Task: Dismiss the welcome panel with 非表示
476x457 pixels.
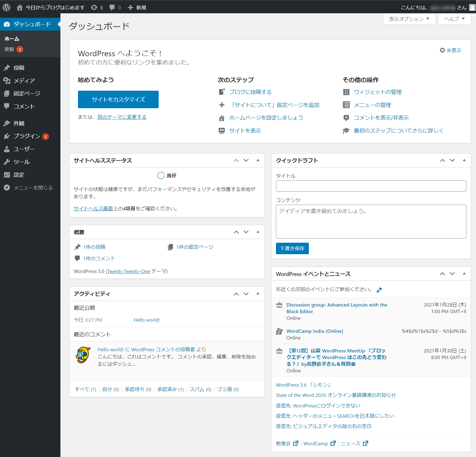Action: coord(451,50)
